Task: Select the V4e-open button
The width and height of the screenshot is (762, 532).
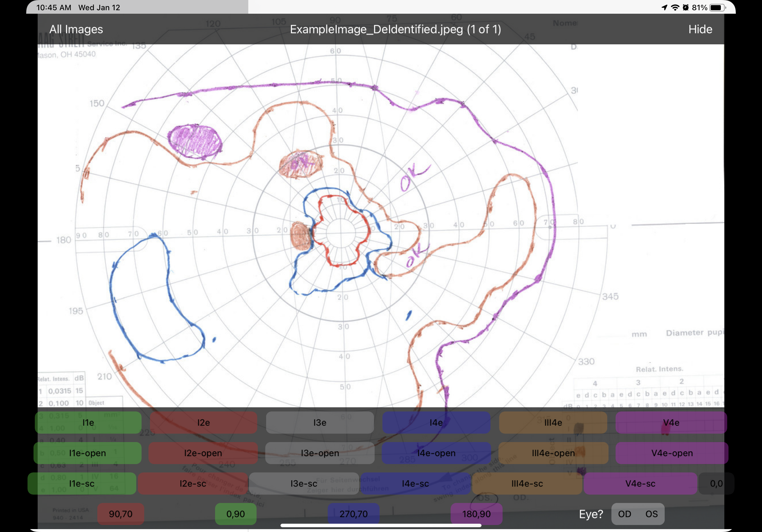Action: point(672,453)
